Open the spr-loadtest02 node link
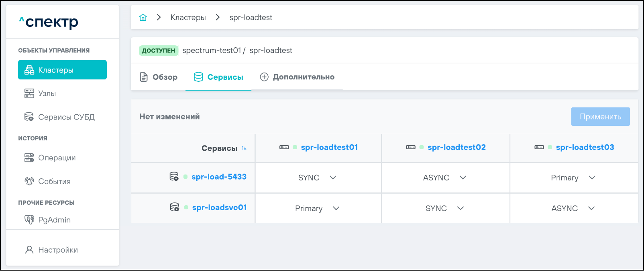Image resolution: width=644 pixels, height=271 pixels. pos(457,147)
